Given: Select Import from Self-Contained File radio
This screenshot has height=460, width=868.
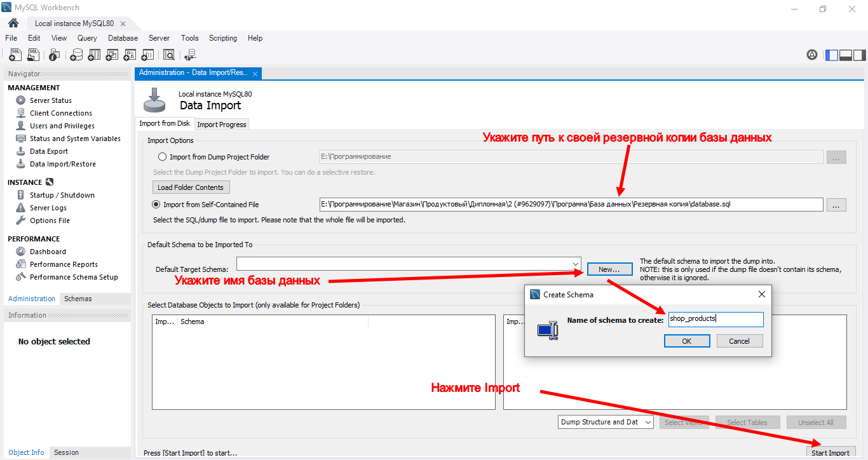Looking at the screenshot, I should 156,205.
